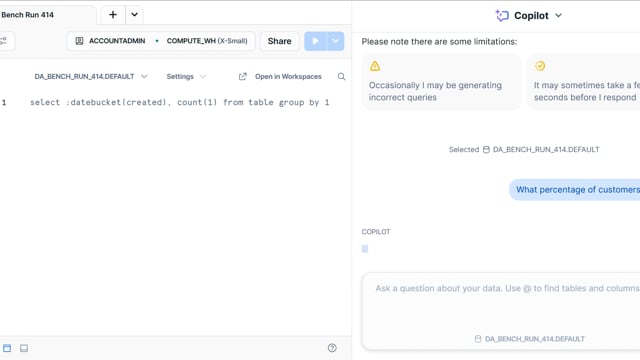
Task: Open the Copilot panel menu chevron
Action: coord(558,16)
